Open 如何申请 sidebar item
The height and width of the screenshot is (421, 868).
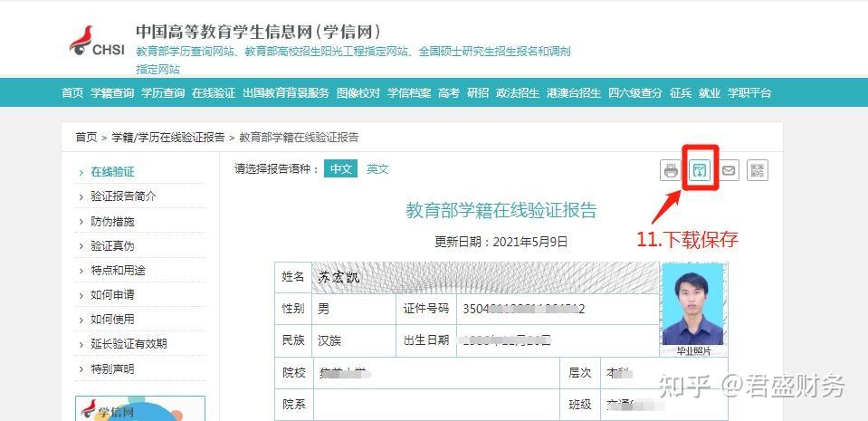tap(113, 295)
